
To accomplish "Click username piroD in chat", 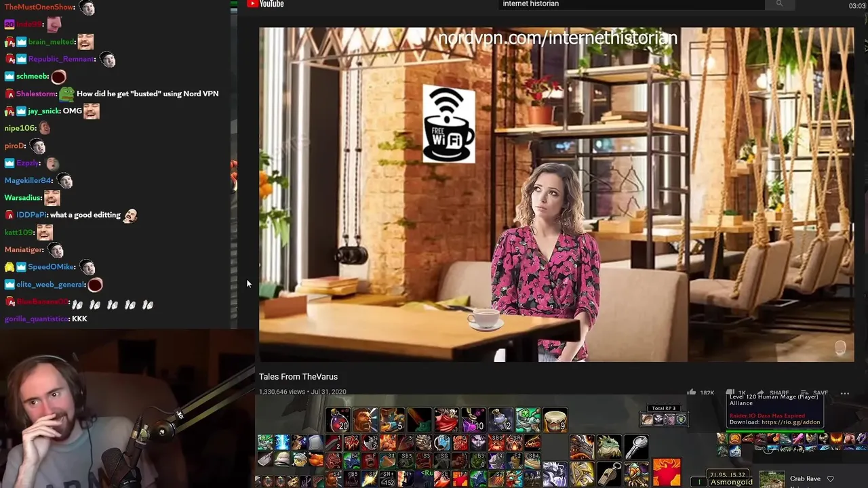I will [15, 146].
